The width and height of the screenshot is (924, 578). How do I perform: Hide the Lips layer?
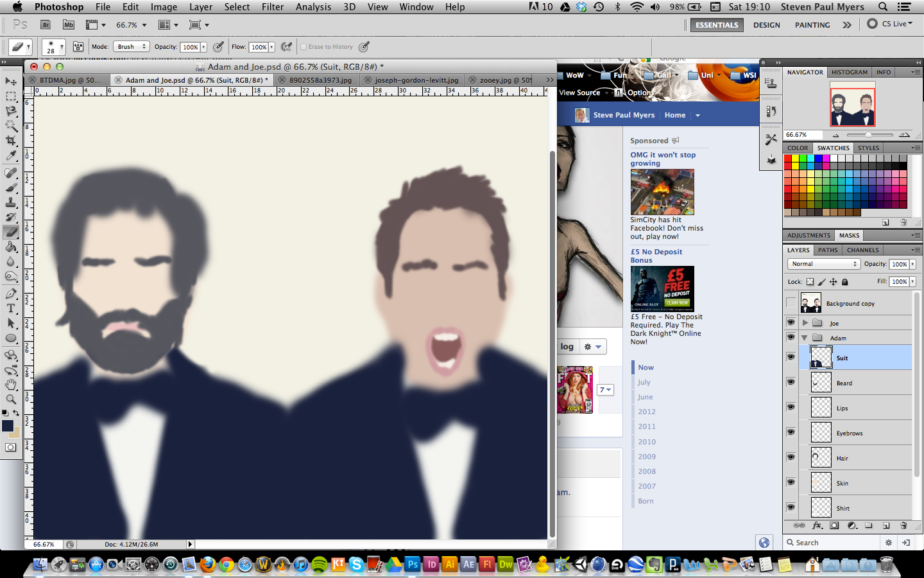[791, 407]
